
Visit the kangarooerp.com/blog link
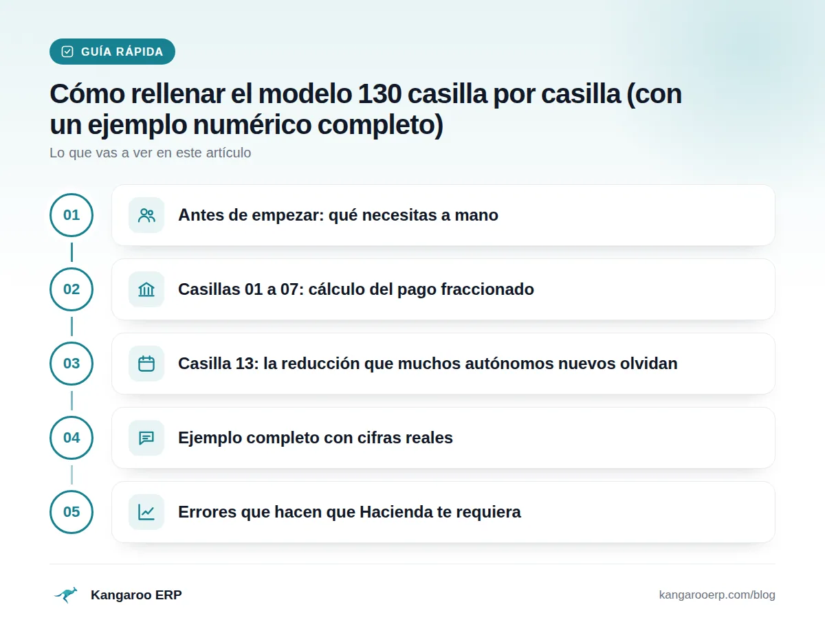[x=717, y=595]
